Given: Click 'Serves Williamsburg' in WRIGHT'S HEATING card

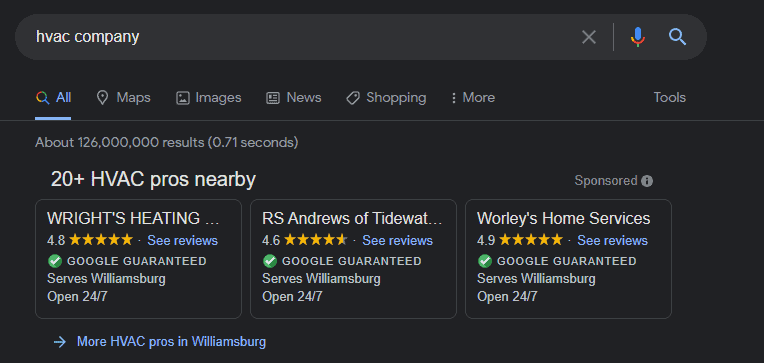Looking at the screenshot, I should point(106,279).
